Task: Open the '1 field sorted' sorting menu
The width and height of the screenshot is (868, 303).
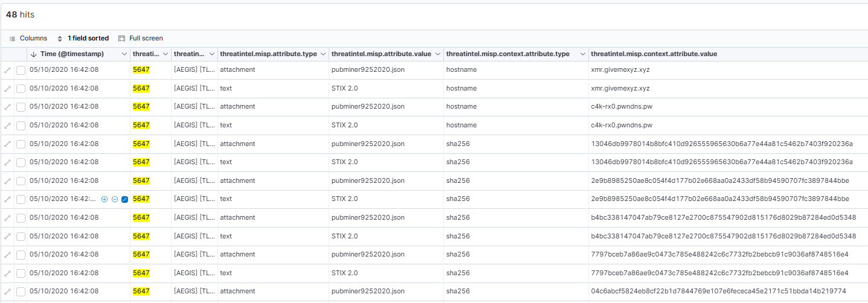Action: (83, 38)
